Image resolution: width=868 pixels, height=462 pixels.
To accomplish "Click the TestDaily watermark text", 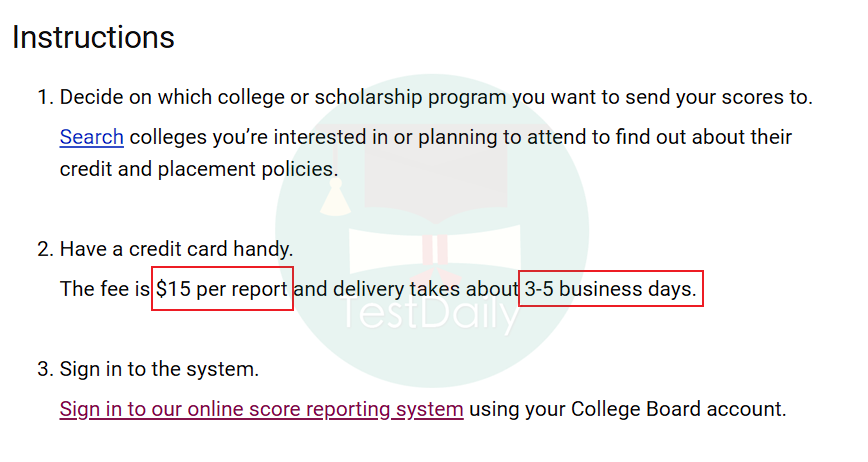I will (432, 315).
